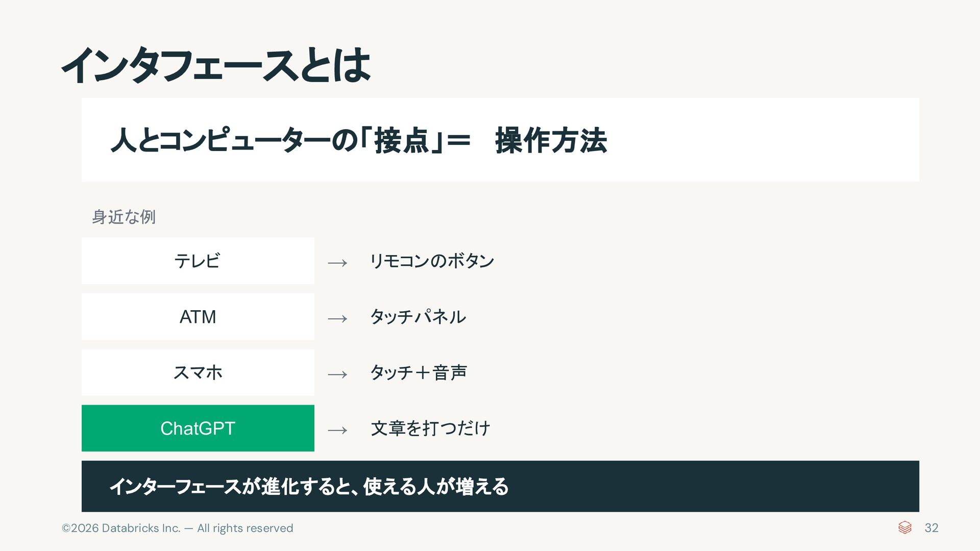Click the Databricks logo icon
This screenshot has height=551, width=980.
click(x=904, y=528)
